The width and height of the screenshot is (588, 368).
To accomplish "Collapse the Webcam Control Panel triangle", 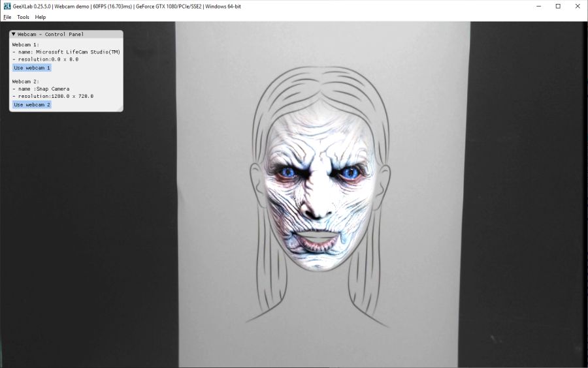I will click(x=14, y=34).
